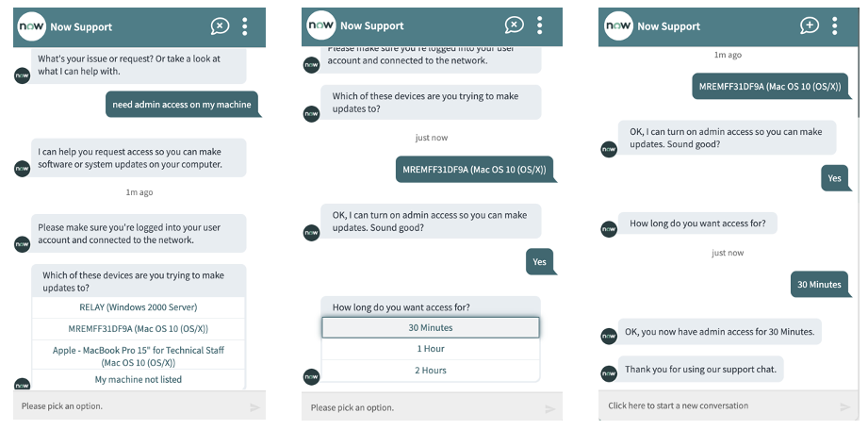868x430 pixels.
Task: Click end conversation icon in left chat header
Action: click(220, 26)
